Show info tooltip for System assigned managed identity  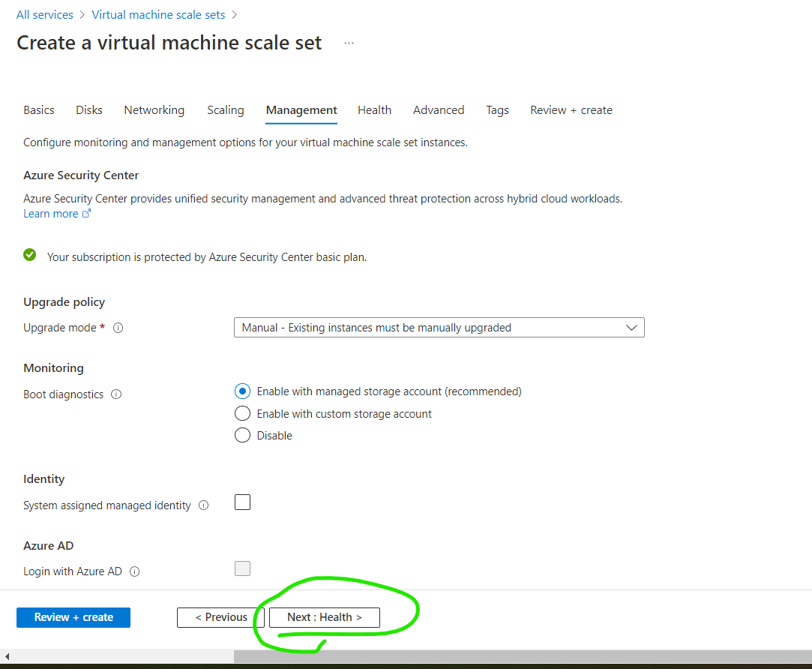(x=203, y=505)
